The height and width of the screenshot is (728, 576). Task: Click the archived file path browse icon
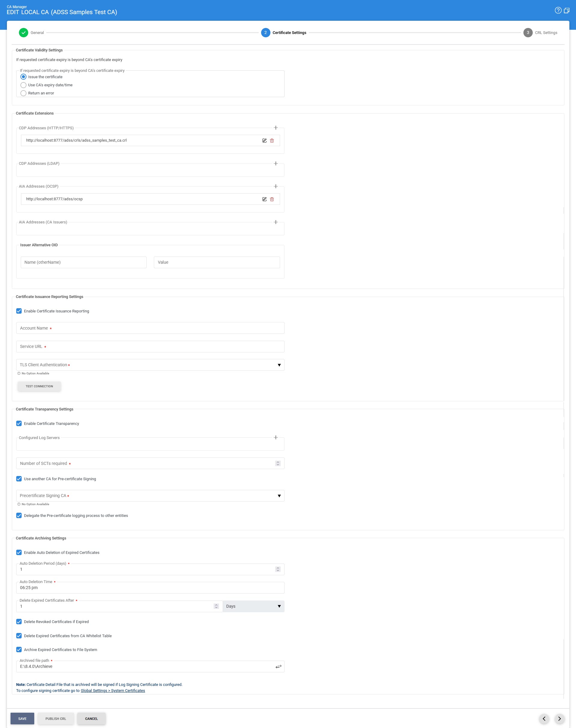point(278,667)
